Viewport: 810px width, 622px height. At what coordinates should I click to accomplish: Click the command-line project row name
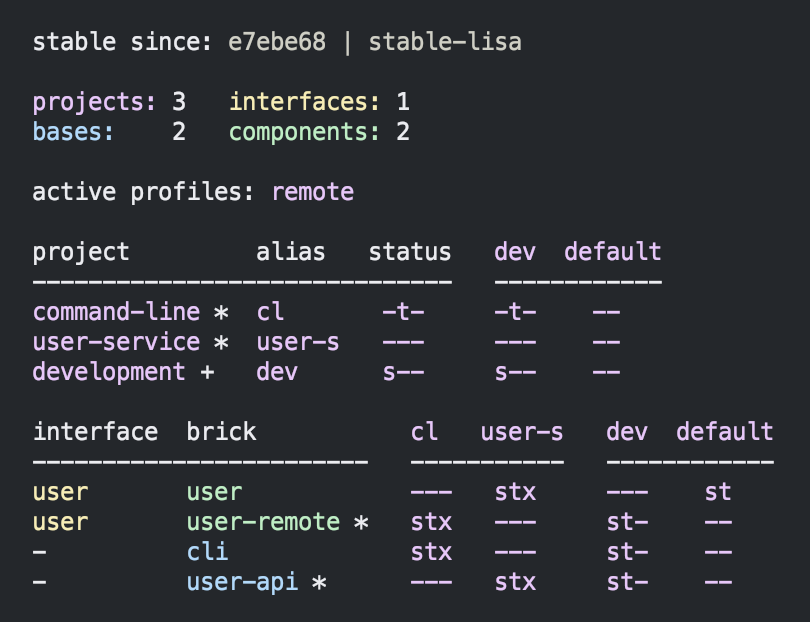116,312
